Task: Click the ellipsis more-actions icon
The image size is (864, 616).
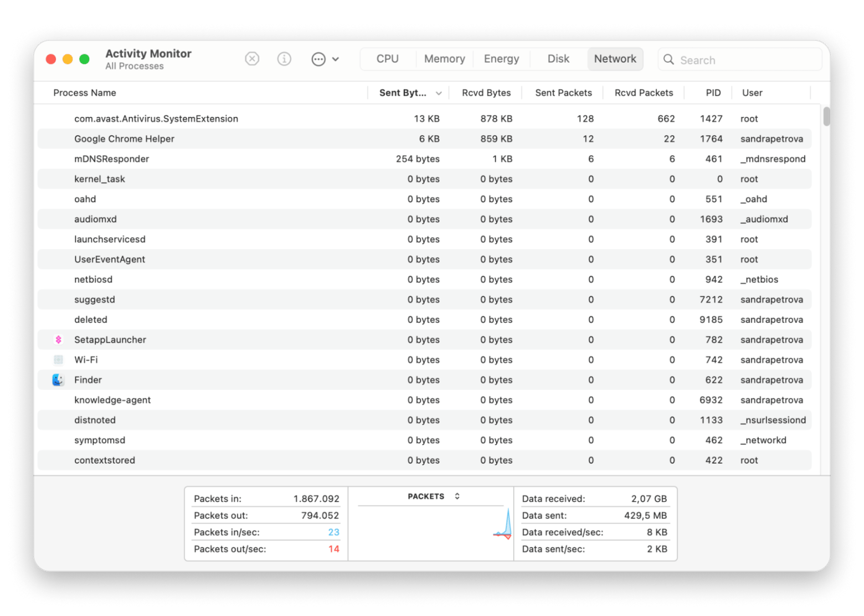Action: [x=318, y=59]
